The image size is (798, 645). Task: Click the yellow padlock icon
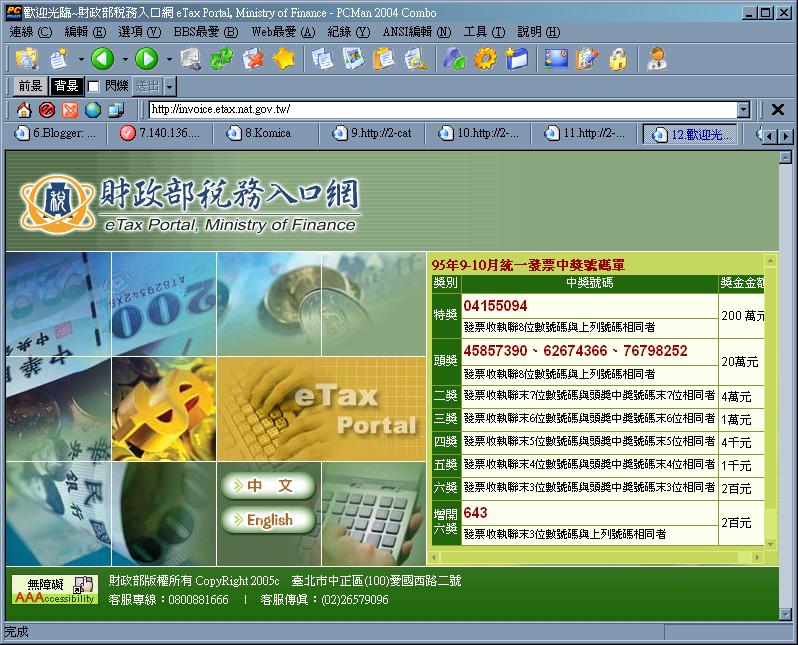pyautogui.click(x=618, y=59)
